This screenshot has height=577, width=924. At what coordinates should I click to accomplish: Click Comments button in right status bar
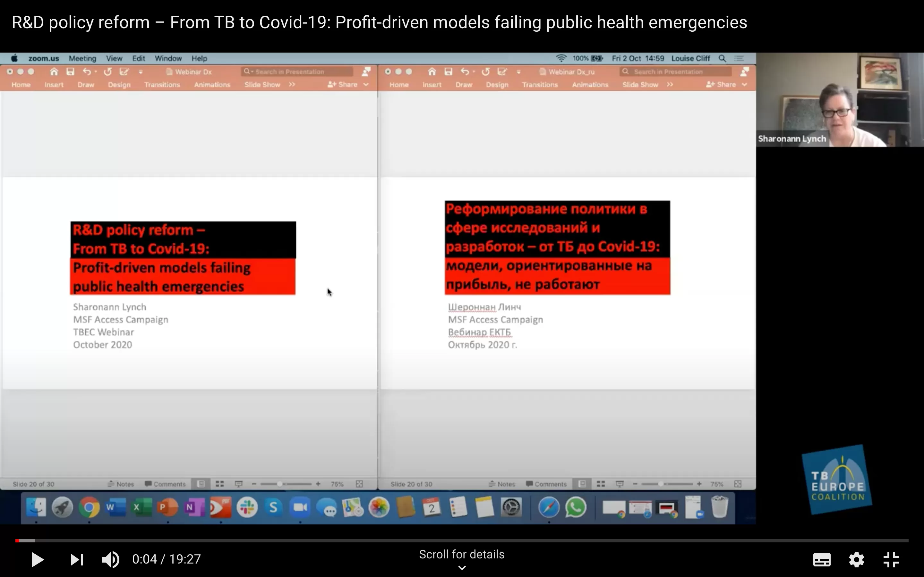[546, 484]
